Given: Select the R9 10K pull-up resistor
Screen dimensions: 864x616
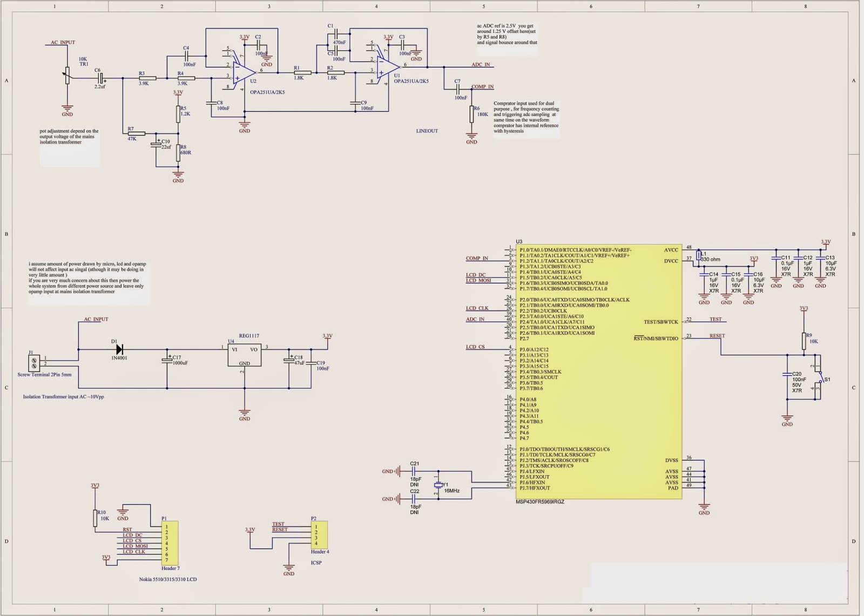Looking at the screenshot, I should (x=804, y=341).
